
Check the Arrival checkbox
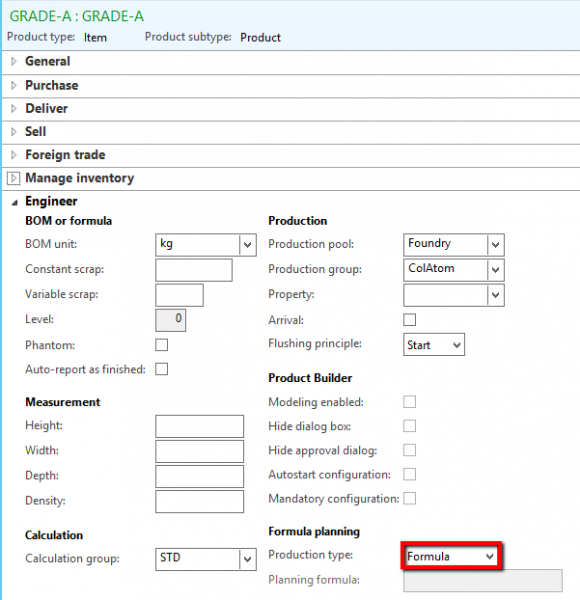[409, 320]
